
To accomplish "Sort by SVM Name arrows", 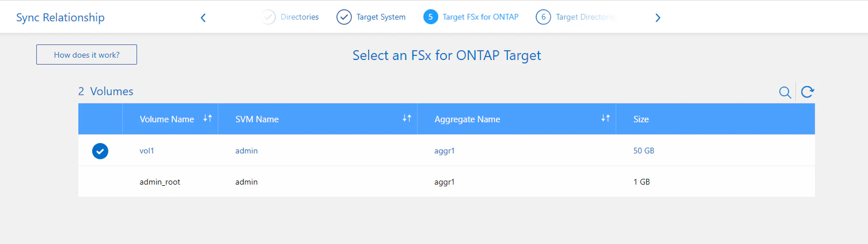I will pyautogui.click(x=407, y=118).
